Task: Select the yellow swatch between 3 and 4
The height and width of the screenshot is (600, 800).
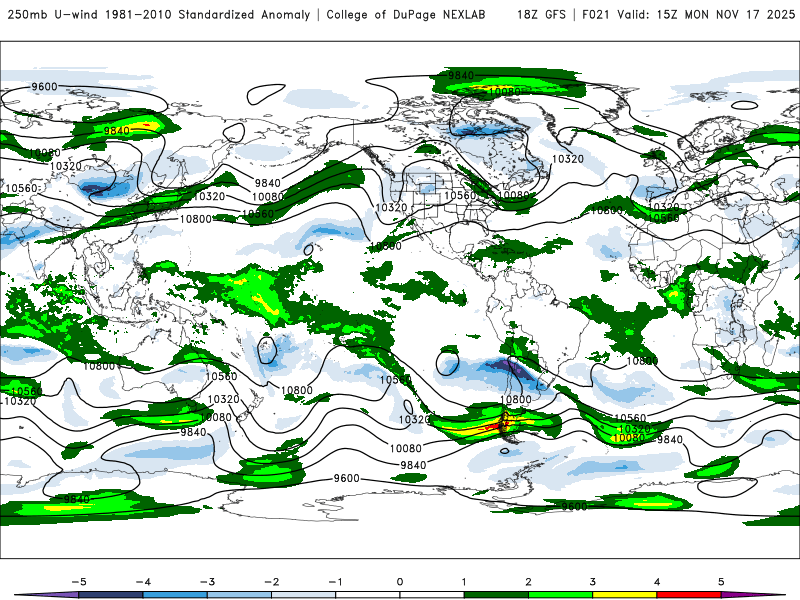Action: point(625,595)
